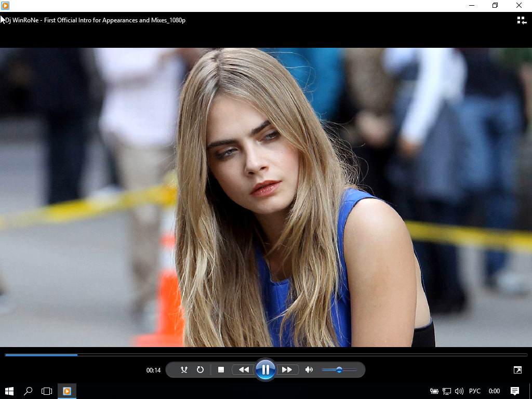Open battery power status tray icon
The image size is (532, 399).
click(x=434, y=391)
